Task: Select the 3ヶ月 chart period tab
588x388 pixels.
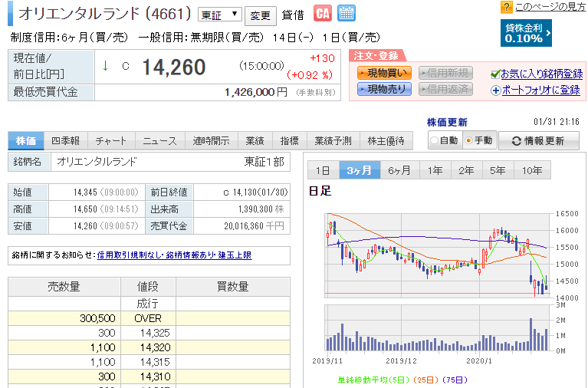Action: point(360,170)
